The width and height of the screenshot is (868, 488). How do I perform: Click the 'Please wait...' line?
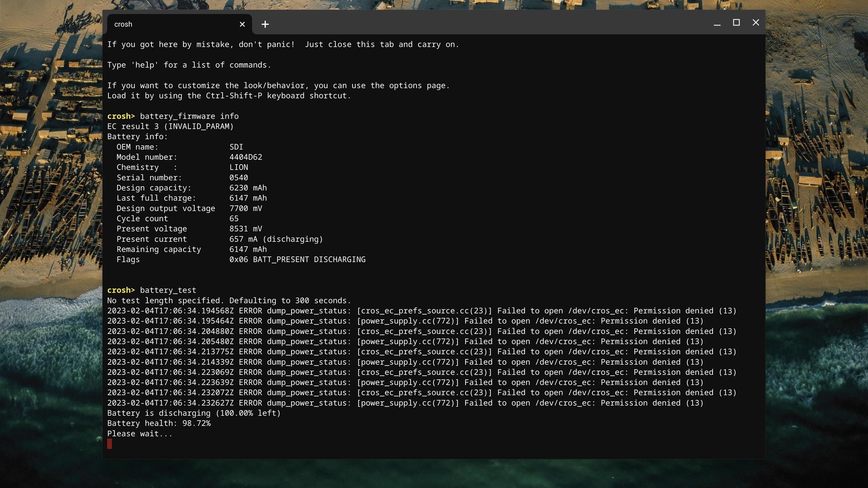(140, 434)
